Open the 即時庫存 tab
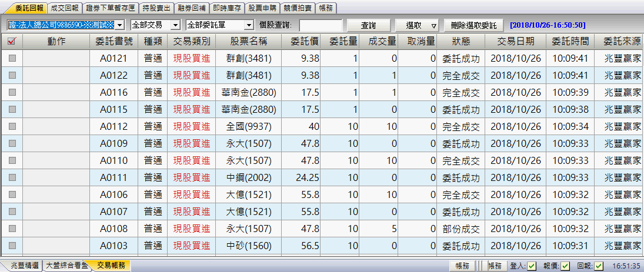 [226, 8]
